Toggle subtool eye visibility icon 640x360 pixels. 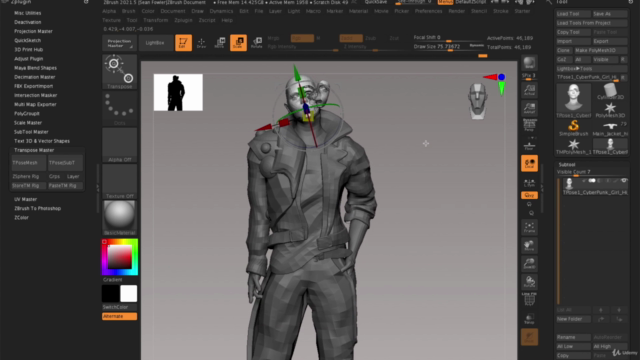[x=624, y=180]
